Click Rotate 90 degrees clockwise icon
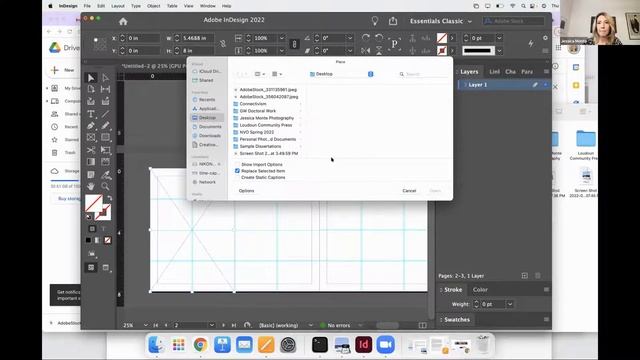The height and width of the screenshot is (360, 640). 366,38
